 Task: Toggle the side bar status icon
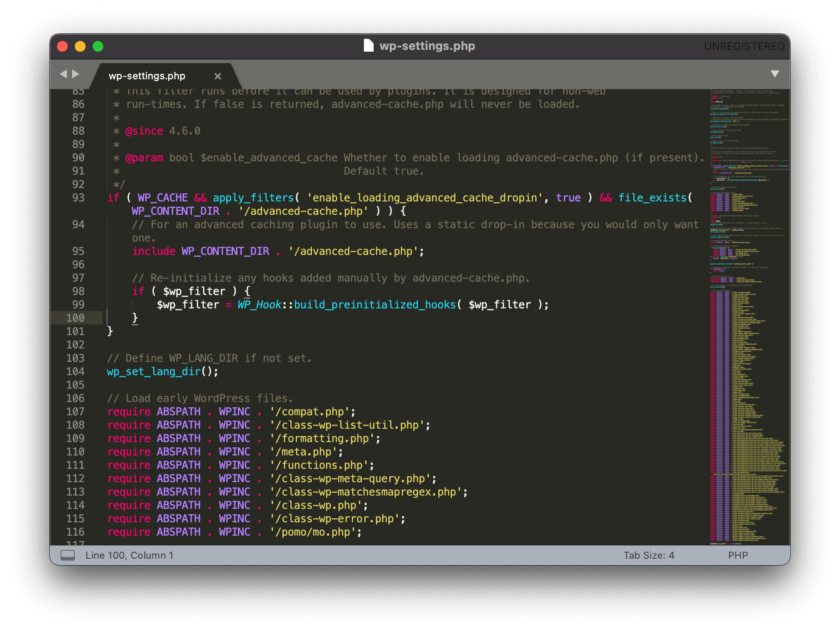point(68,555)
